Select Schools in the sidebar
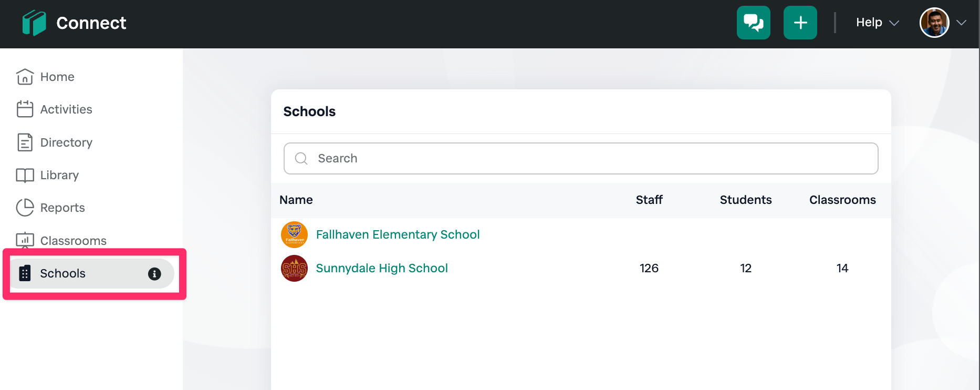This screenshot has width=980, height=390. tap(62, 273)
